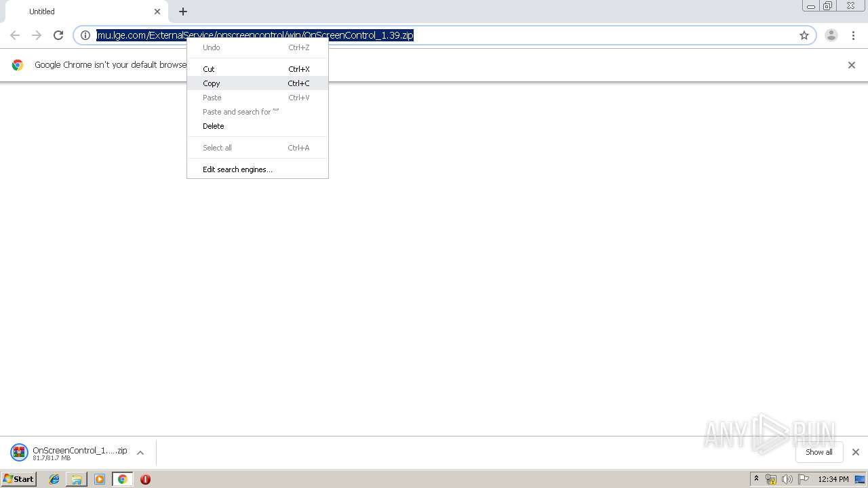Go back to the previous page
The width and height of the screenshot is (868, 488).
pyautogui.click(x=15, y=35)
